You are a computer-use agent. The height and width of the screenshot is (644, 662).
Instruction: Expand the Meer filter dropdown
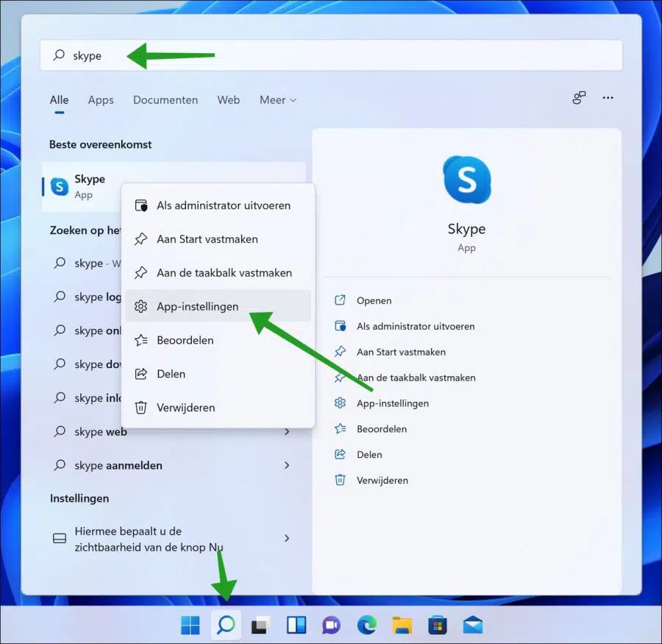[x=278, y=100]
